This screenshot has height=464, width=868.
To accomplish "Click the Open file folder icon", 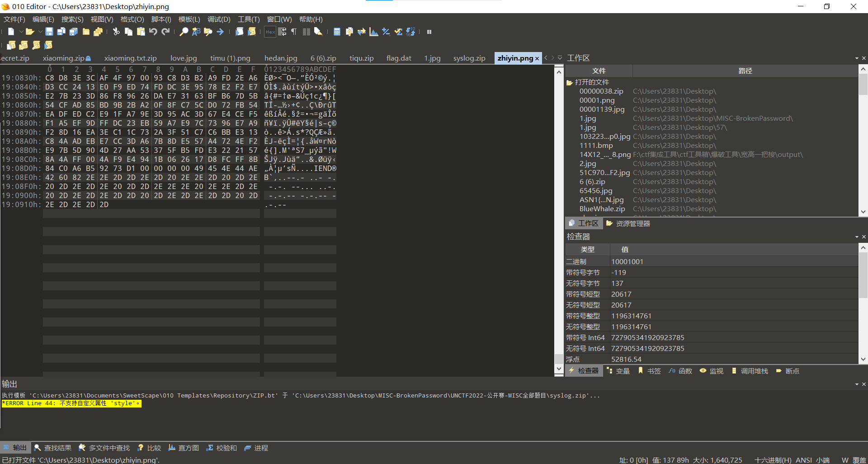I will point(30,32).
